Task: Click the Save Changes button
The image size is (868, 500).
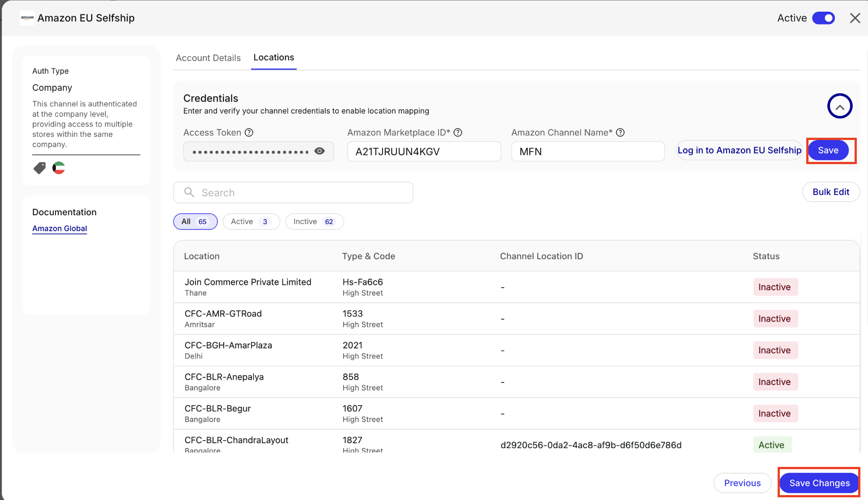Action: pyautogui.click(x=819, y=483)
